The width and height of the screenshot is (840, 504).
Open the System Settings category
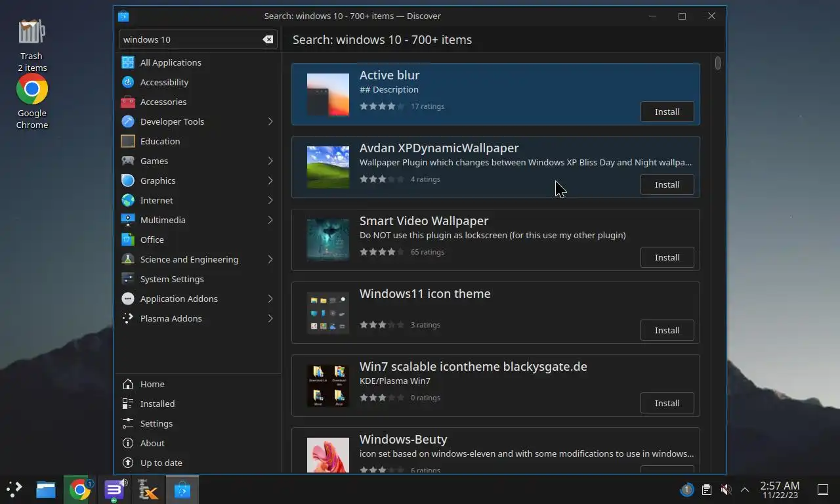[x=198, y=279]
